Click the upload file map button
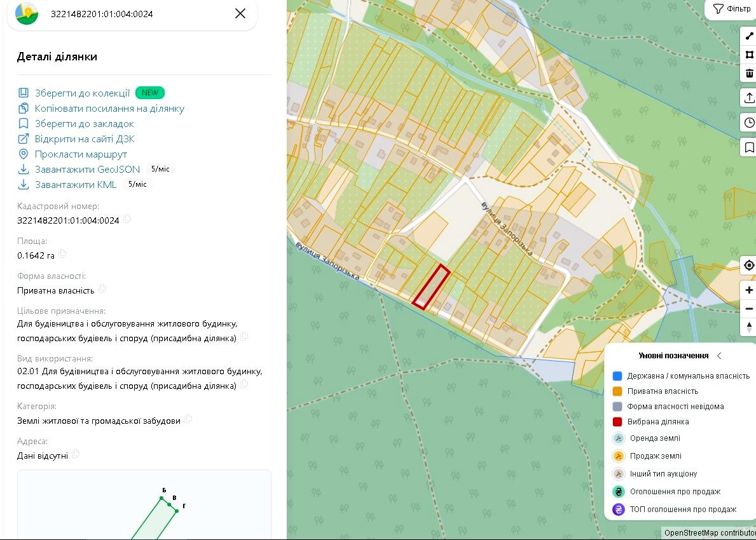The height and width of the screenshot is (540, 756). pos(749,98)
